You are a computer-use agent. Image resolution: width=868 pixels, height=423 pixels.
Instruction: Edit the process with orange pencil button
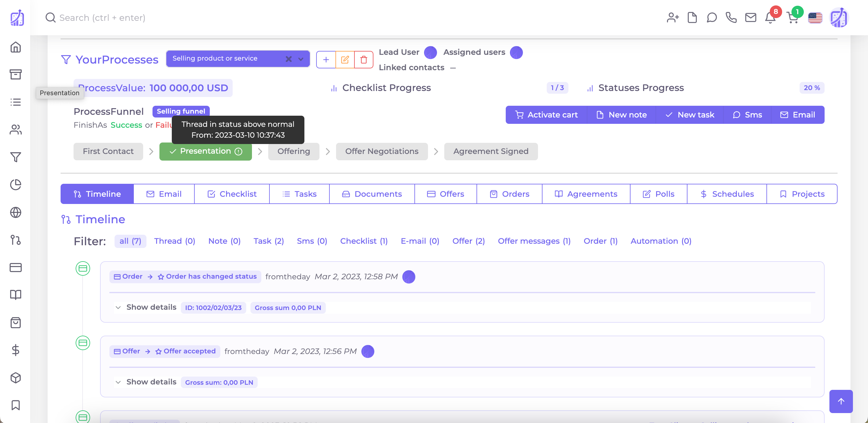point(345,60)
